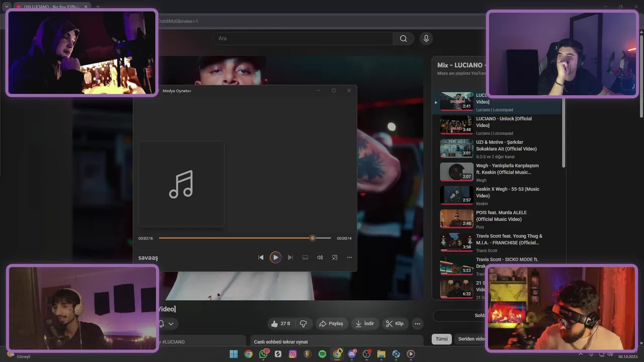Open YouTube video more actions ellipsis
The height and width of the screenshot is (362, 644).
418,324
